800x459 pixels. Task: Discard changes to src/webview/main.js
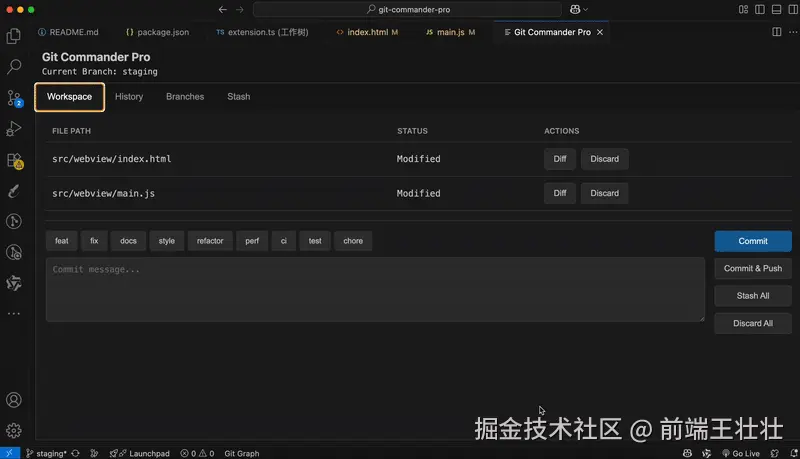[x=605, y=193]
